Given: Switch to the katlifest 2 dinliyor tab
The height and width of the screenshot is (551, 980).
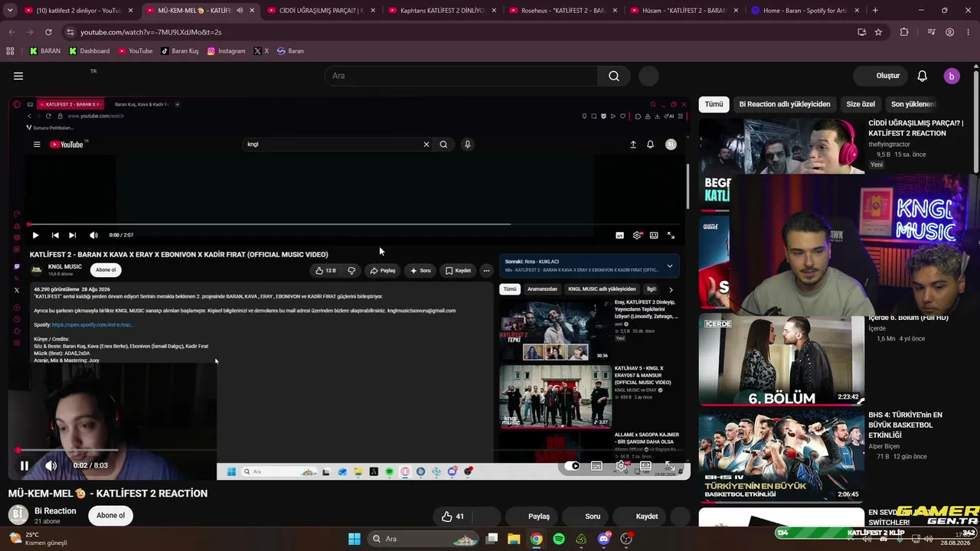Looking at the screenshot, I should (x=77, y=11).
